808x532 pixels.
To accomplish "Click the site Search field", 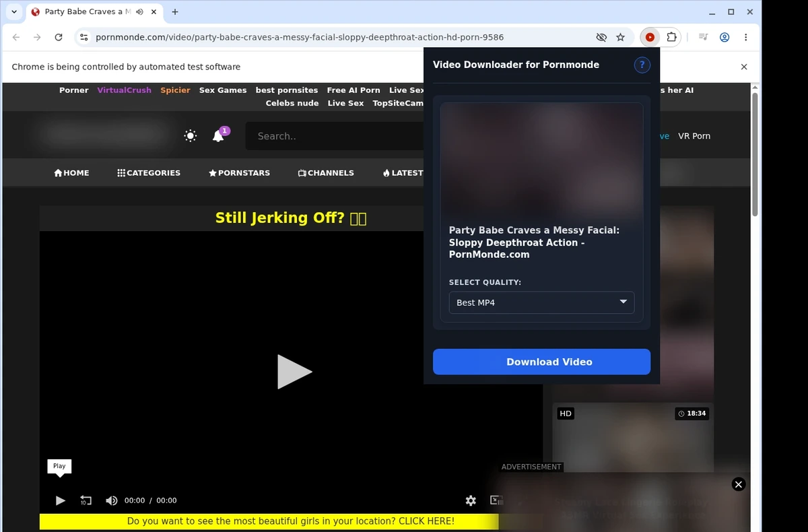I will click(335, 136).
